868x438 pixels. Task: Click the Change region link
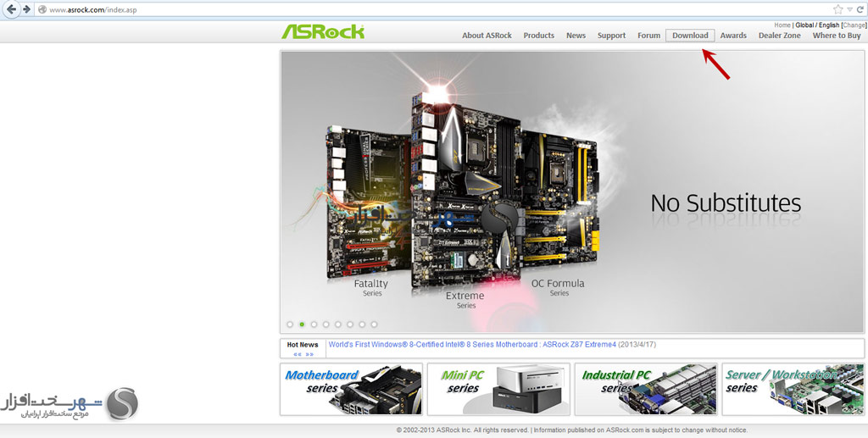854,25
